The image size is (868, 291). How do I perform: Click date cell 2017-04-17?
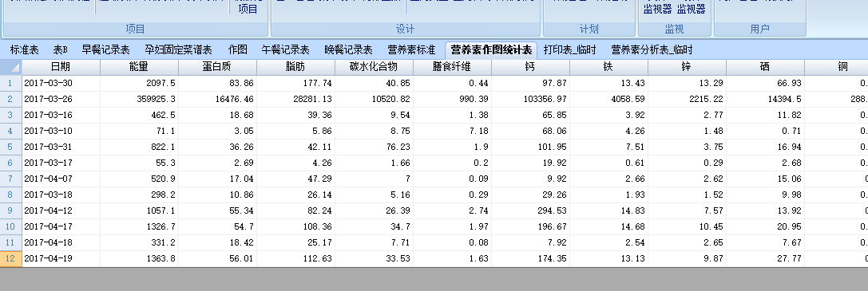point(61,227)
